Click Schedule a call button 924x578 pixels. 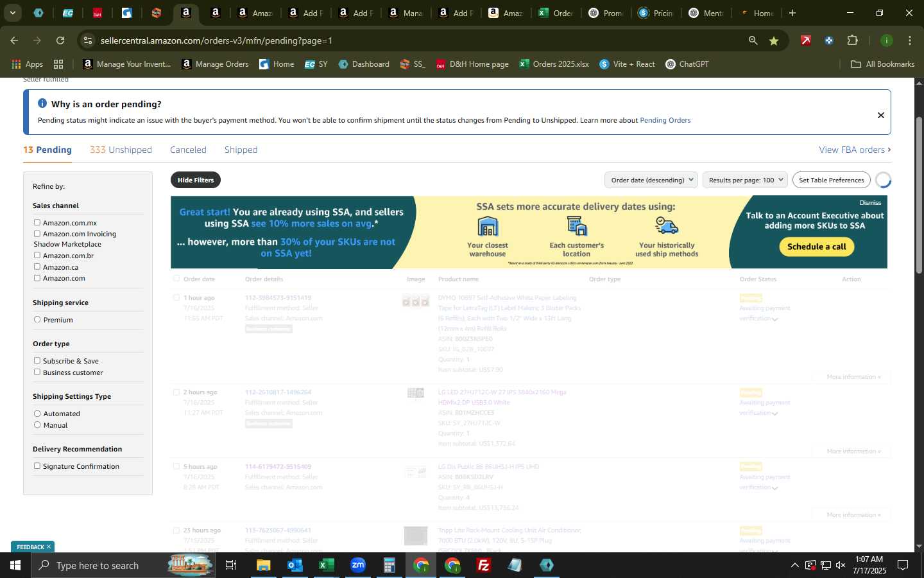point(816,247)
